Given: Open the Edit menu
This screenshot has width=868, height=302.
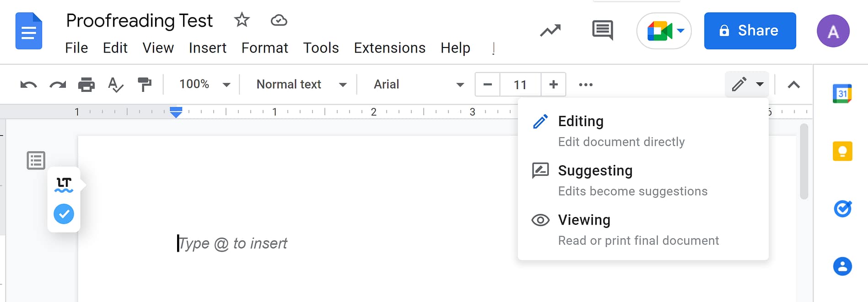Looking at the screenshot, I should (x=115, y=48).
